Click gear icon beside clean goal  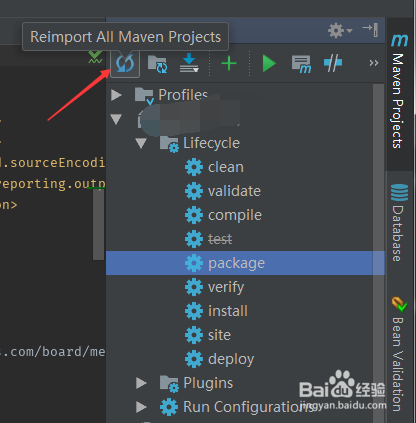pos(194,167)
